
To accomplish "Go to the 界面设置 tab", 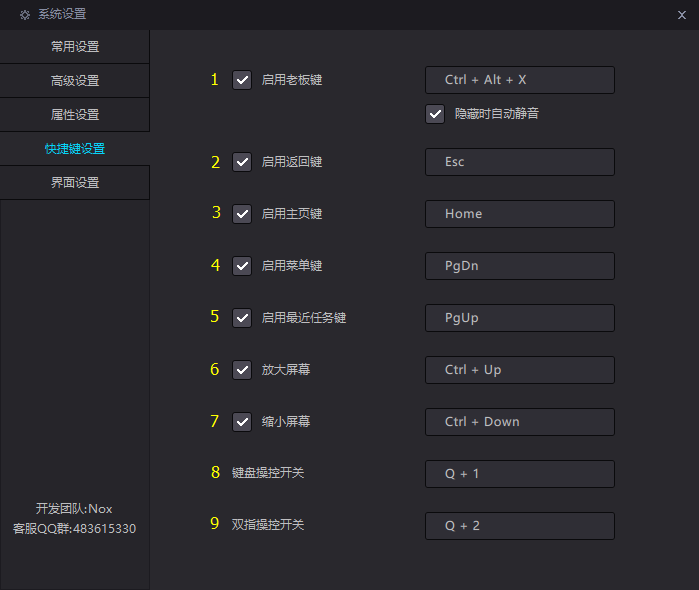I will click(75, 183).
